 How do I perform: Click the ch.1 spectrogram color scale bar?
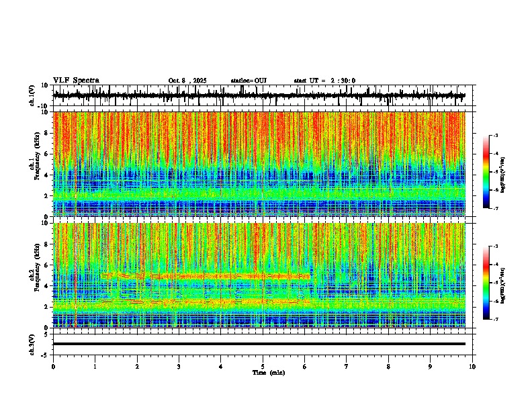pos(486,172)
